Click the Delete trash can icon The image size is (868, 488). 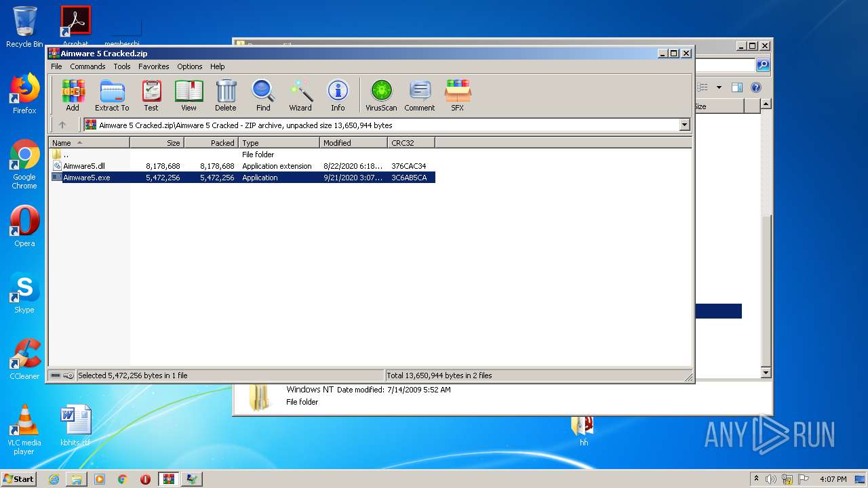pyautogui.click(x=226, y=95)
